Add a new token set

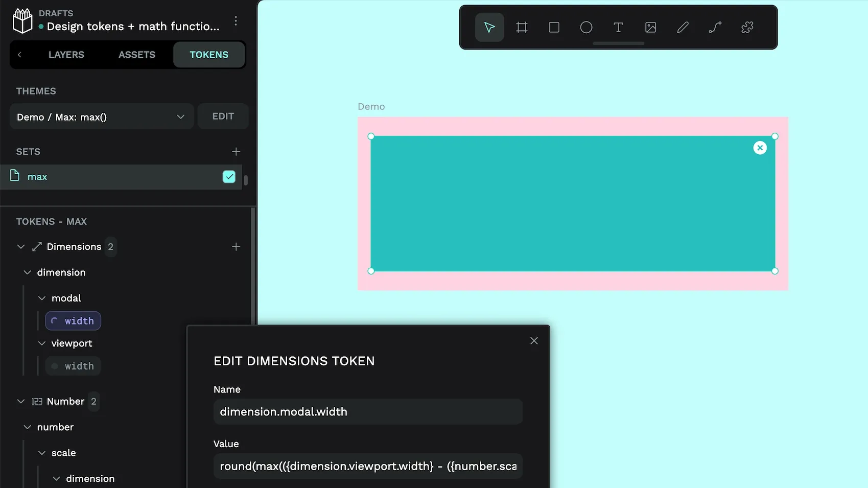[236, 152]
